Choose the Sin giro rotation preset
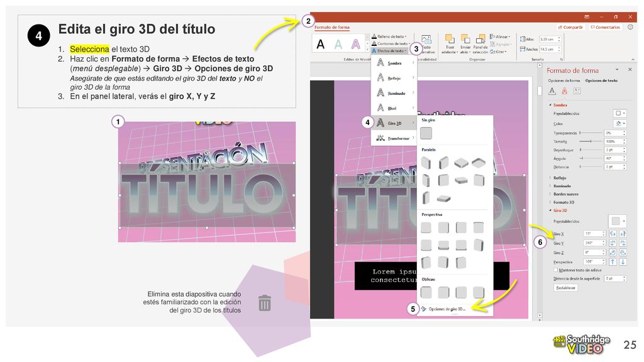This screenshot has height=362, width=644. pyautogui.click(x=426, y=133)
